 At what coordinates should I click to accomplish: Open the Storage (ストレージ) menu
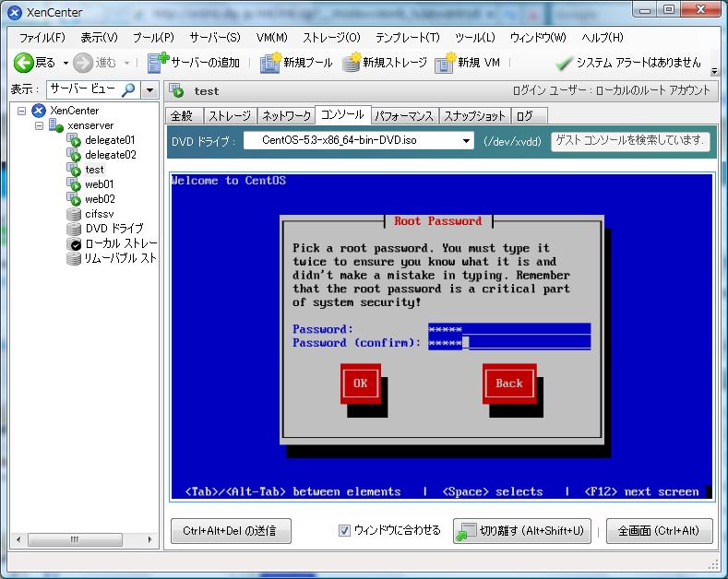[331, 38]
